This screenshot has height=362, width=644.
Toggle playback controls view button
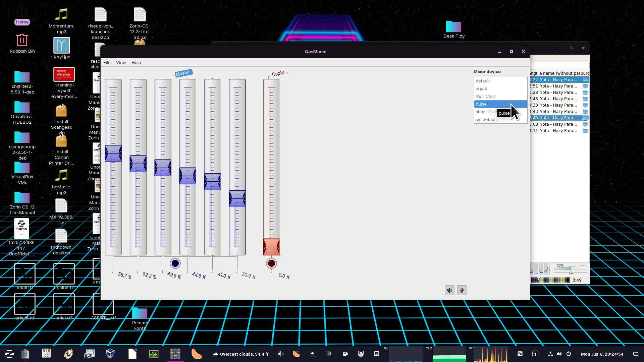tap(449, 290)
